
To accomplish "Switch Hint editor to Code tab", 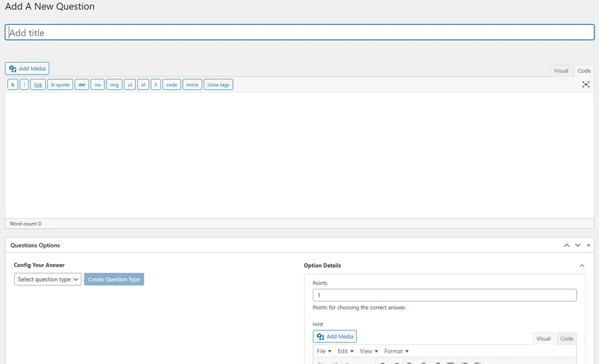I will (x=566, y=339).
